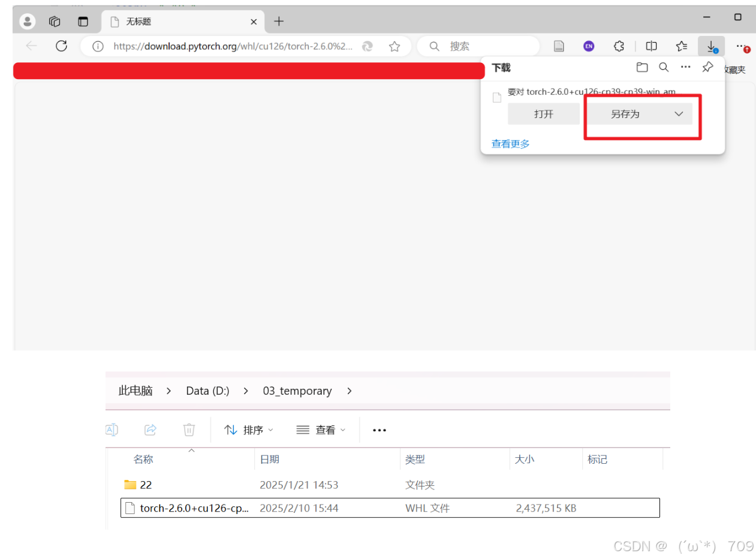
Task: Click the share icon in Explorer toolbar
Action: click(150, 430)
